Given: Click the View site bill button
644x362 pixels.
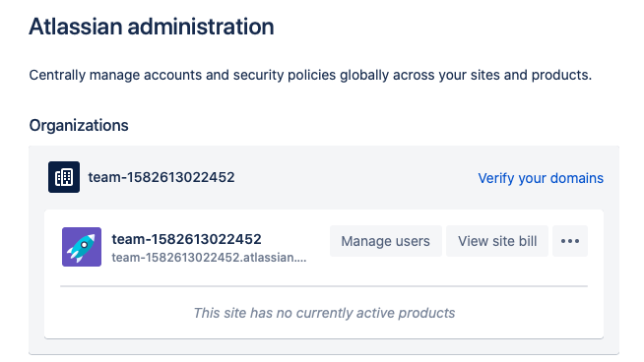Looking at the screenshot, I should coord(497,241).
